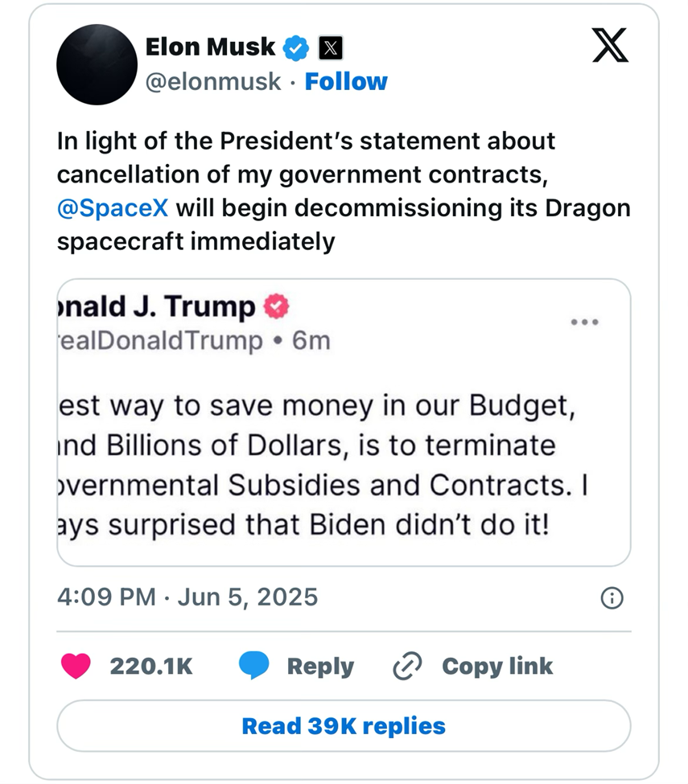Open the tweet info circle icon
The width and height of the screenshot is (688, 784).
[x=612, y=598]
